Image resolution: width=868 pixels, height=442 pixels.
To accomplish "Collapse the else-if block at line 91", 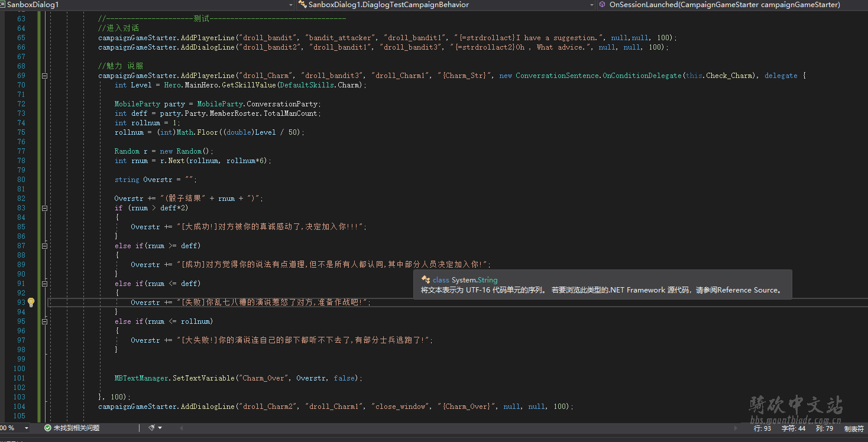I will coord(44,284).
